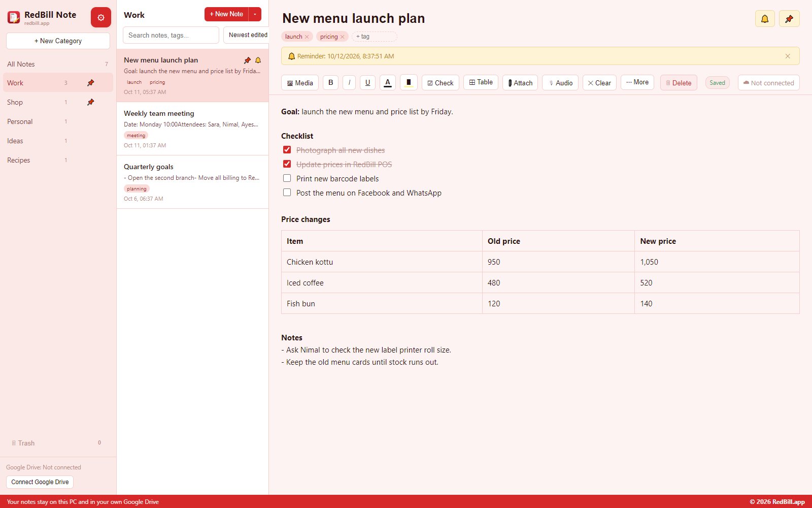Viewport: 812px width, 508px height.
Task: Open the Weekly team meeting note
Action: [x=192, y=129]
